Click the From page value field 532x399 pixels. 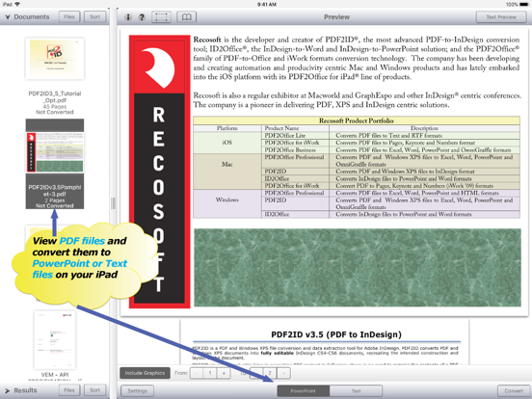click(x=210, y=373)
